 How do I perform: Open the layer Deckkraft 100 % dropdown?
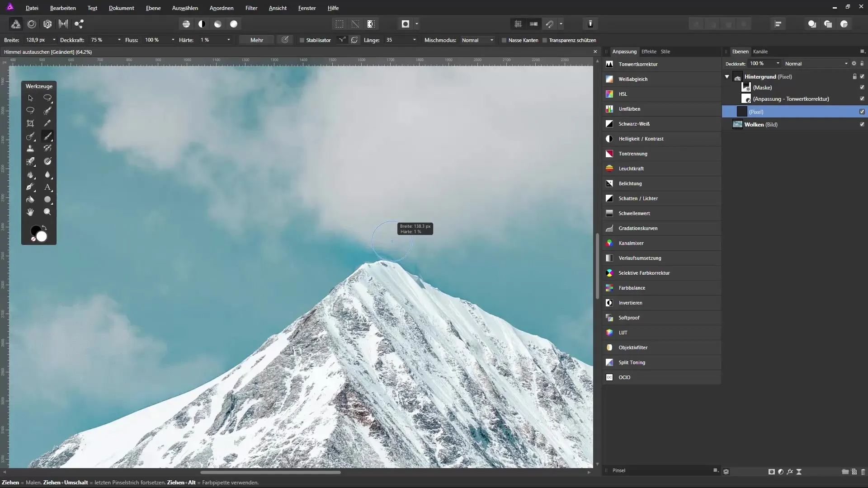pos(778,64)
